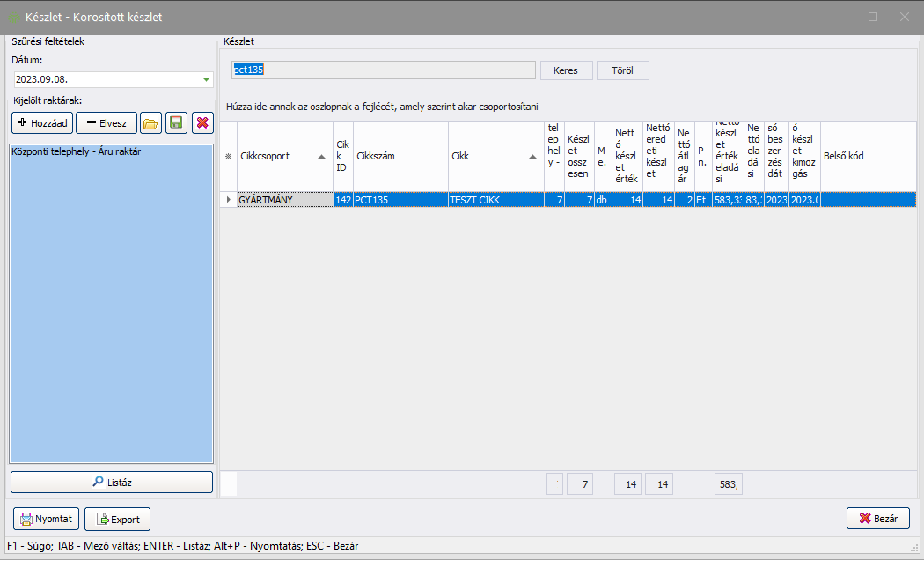Click the Töröl clear button
Image resolution: width=924 pixels, height=568 pixels.
coord(622,70)
